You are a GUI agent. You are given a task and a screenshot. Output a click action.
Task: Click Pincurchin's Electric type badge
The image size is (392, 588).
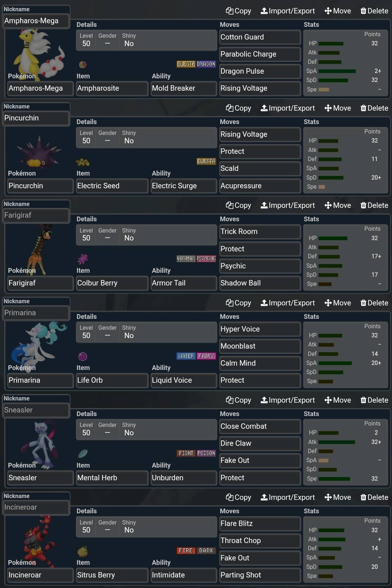click(206, 161)
